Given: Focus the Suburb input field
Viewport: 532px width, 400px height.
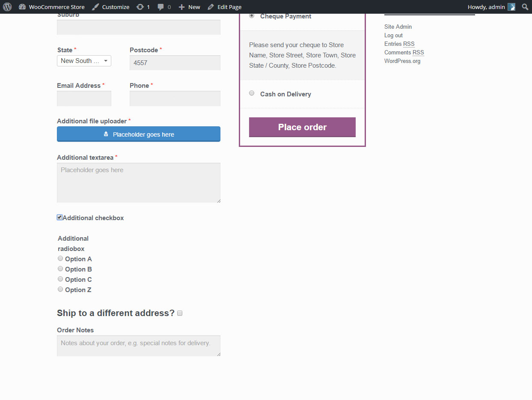Looking at the screenshot, I should (139, 27).
